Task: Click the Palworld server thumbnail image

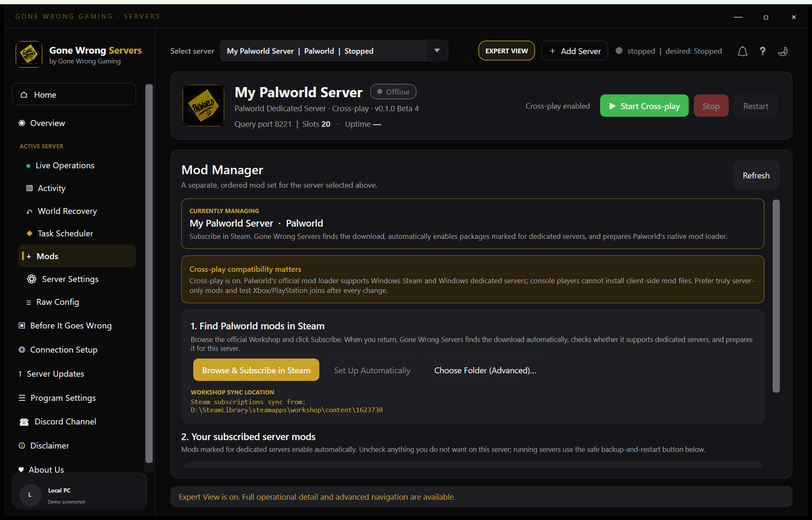Action: point(203,105)
